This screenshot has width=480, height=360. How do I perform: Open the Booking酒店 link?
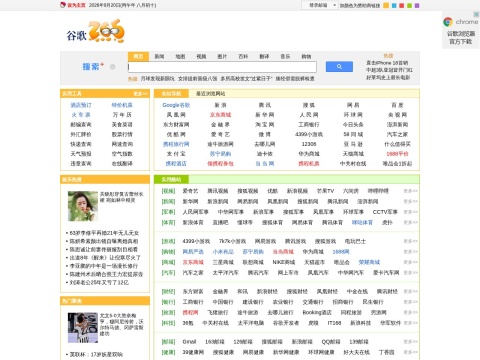317,313
